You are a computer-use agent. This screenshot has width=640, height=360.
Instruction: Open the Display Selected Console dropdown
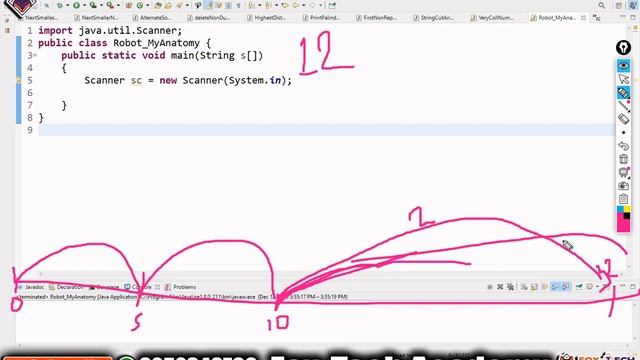[x=597, y=287]
